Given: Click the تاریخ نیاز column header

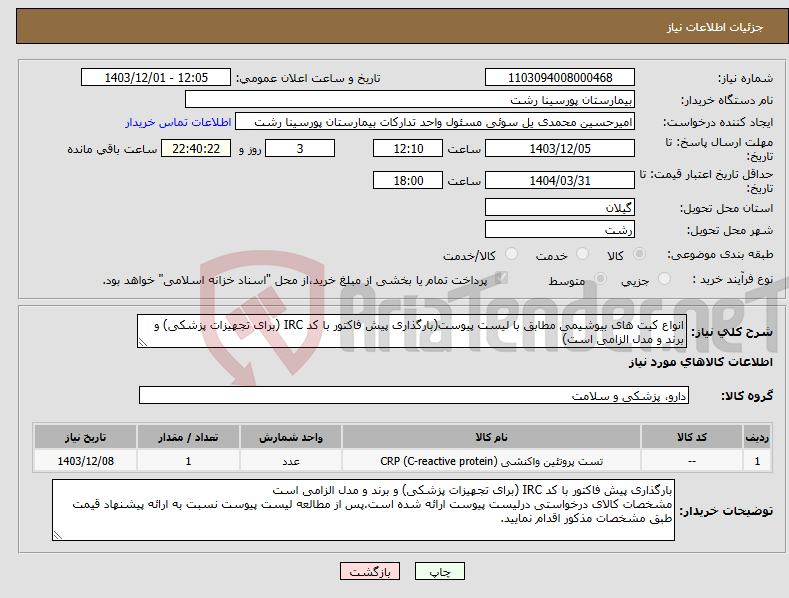Looking at the screenshot, I should [x=86, y=437].
